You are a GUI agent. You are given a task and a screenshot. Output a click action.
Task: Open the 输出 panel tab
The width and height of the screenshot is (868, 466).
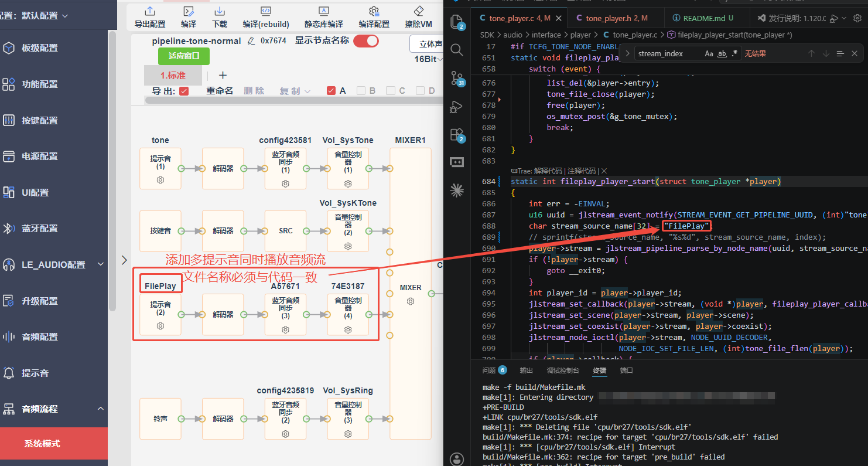[x=527, y=370]
